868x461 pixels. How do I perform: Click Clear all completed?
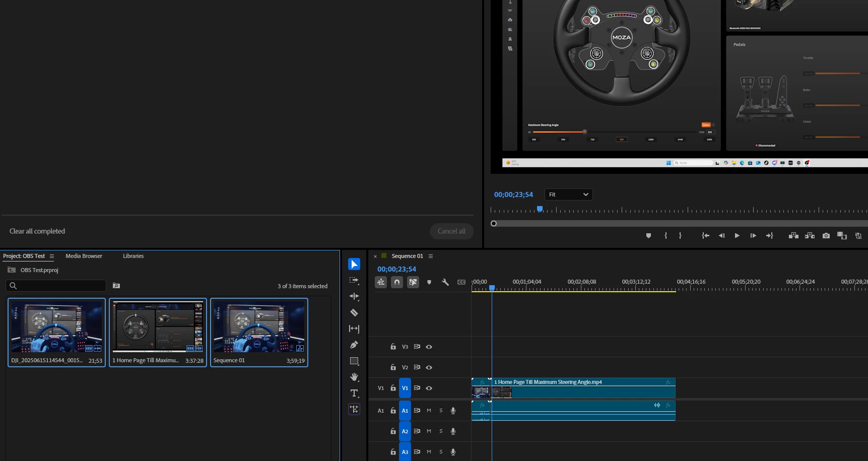pos(37,231)
